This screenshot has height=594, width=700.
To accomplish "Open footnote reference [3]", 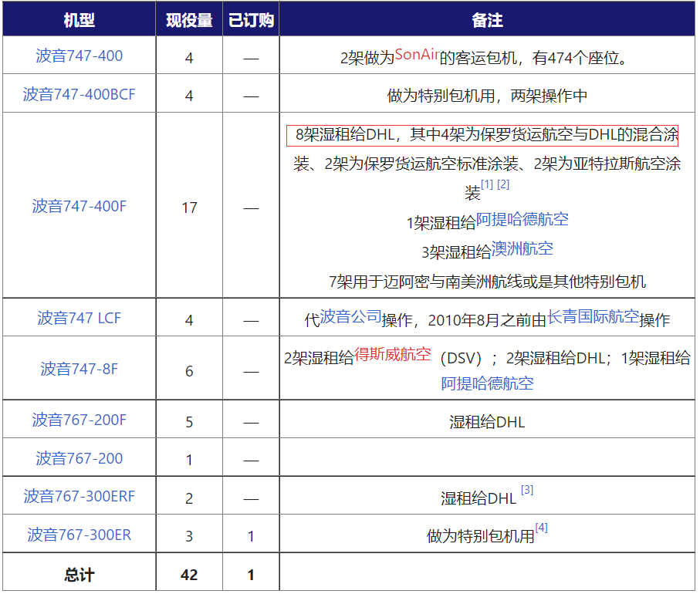I will (527, 490).
